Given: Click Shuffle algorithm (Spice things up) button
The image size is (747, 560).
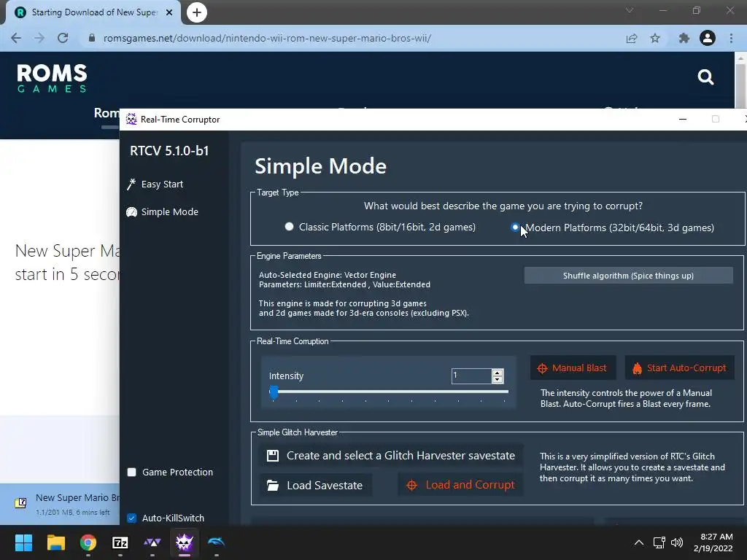Looking at the screenshot, I should coord(628,276).
